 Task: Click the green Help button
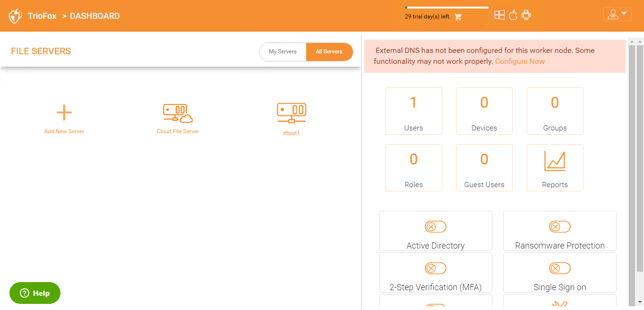click(35, 293)
